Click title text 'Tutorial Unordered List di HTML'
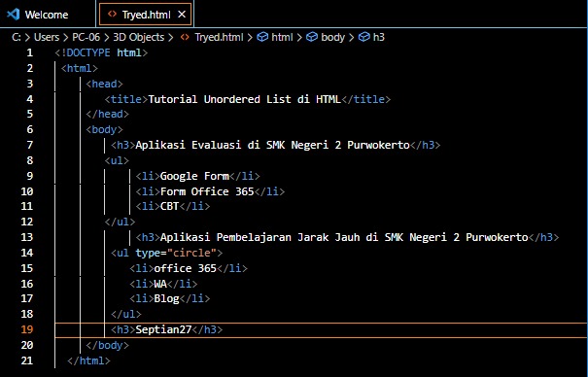 (x=244, y=99)
